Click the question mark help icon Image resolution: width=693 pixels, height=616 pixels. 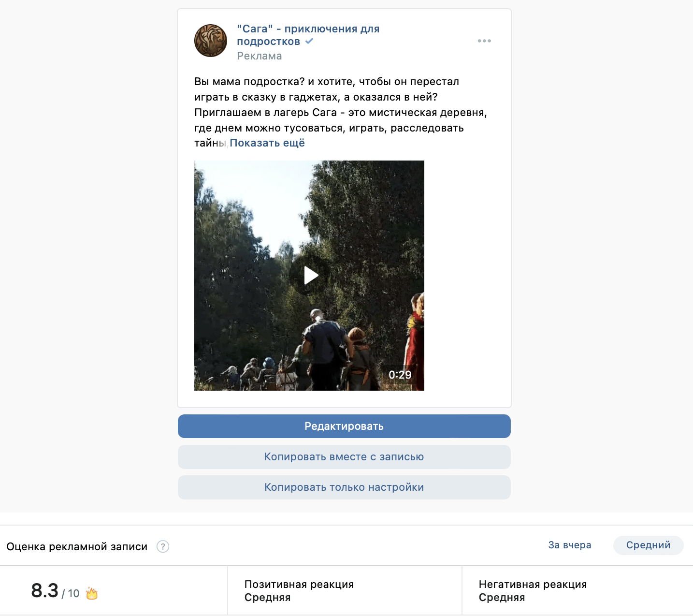(163, 546)
